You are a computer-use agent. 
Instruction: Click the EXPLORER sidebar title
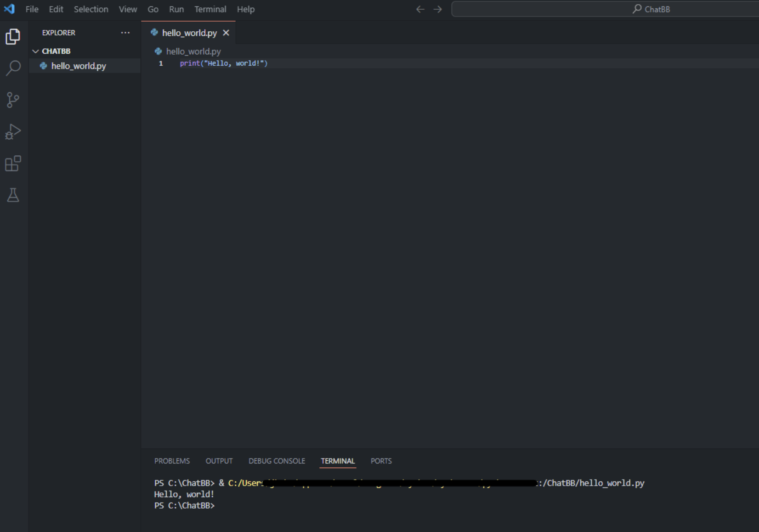click(x=59, y=33)
